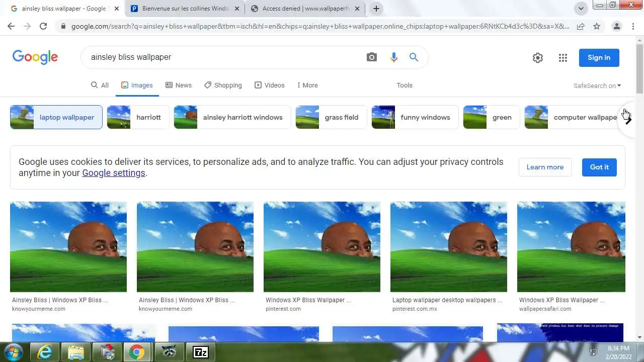Viewport: 644px width, 362px height.
Task: Select the Shopping search tab
Action: pos(223,85)
